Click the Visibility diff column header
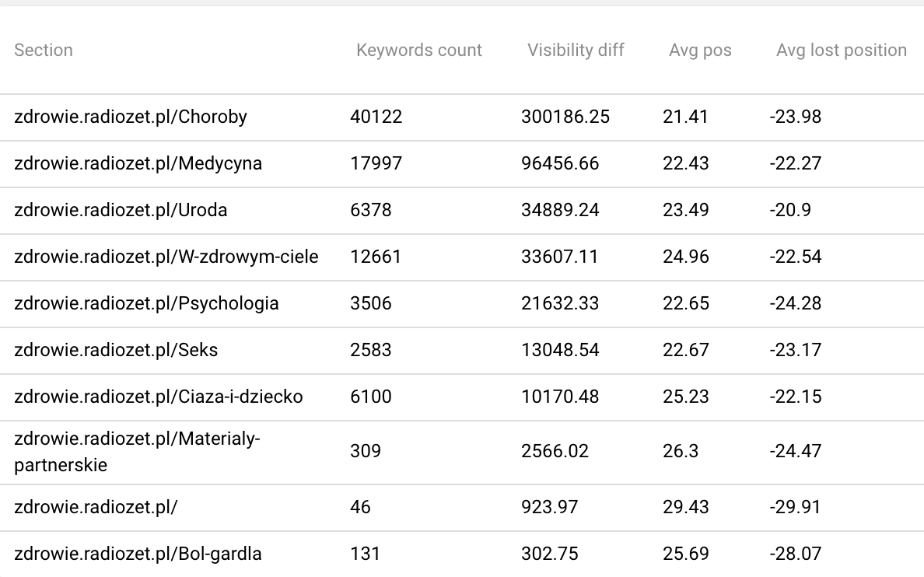 coord(576,50)
